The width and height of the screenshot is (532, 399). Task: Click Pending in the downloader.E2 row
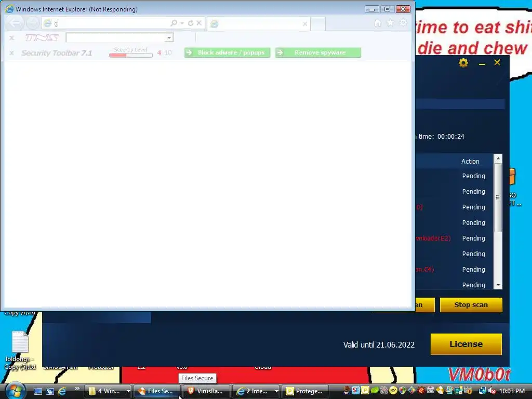tap(474, 238)
